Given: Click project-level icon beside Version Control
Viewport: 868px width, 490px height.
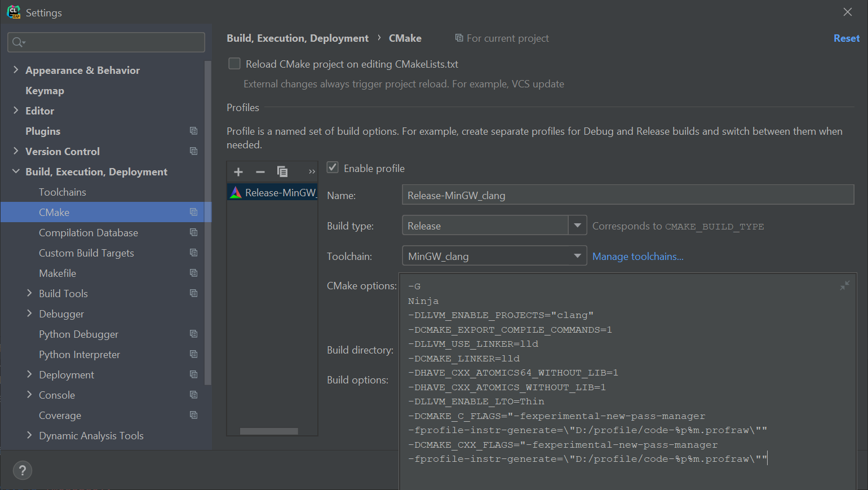Looking at the screenshot, I should [194, 151].
